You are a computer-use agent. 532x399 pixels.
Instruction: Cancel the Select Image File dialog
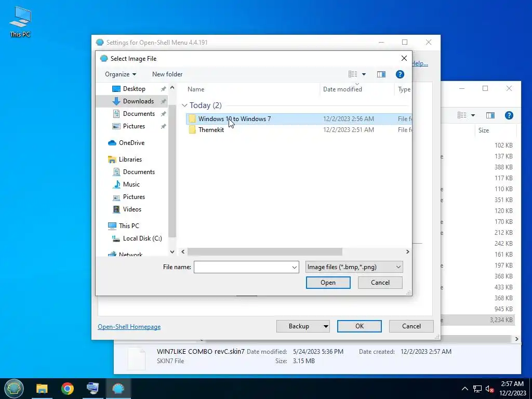pyautogui.click(x=380, y=283)
